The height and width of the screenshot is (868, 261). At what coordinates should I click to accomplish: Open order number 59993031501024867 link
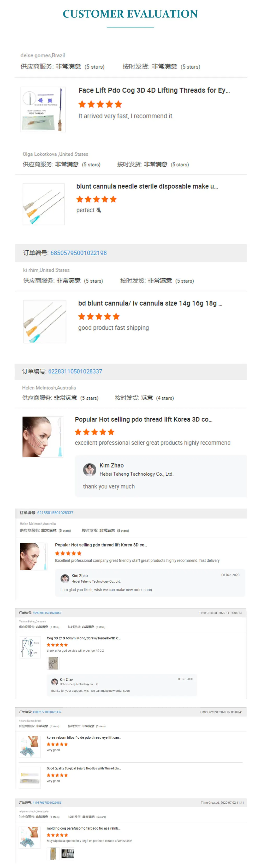click(x=47, y=613)
